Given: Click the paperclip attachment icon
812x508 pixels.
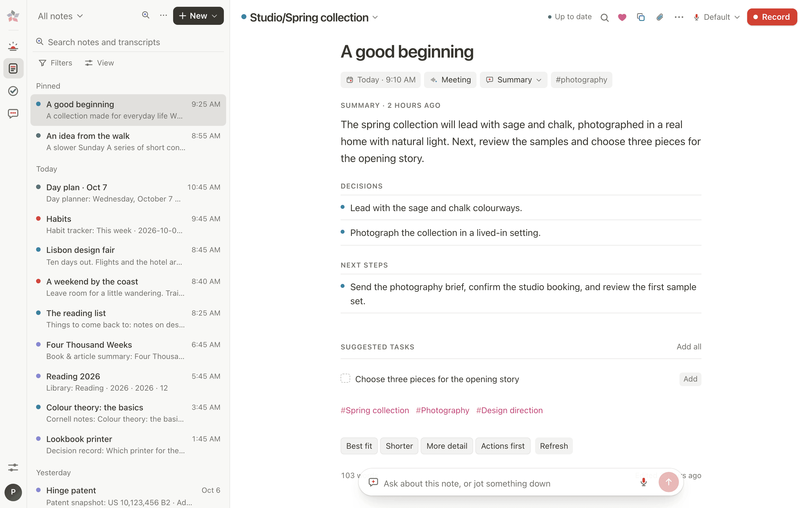Looking at the screenshot, I should tap(659, 17).
